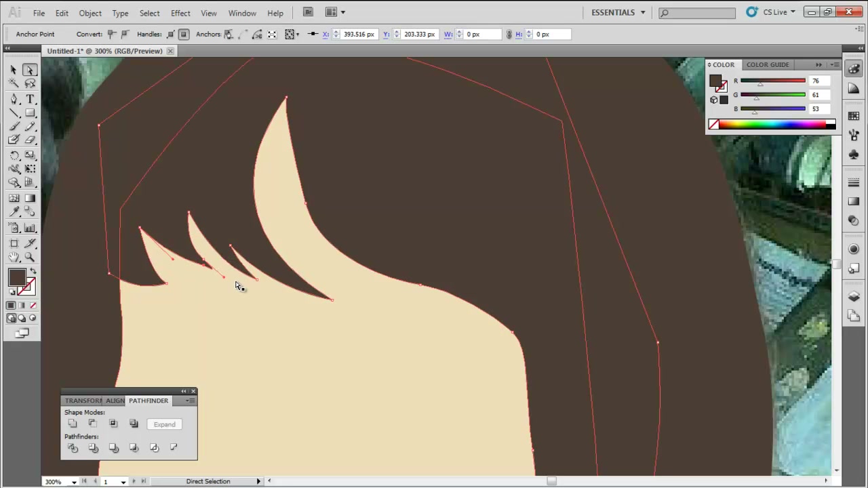Open the align anchors options dropdown arrow

tap(298, 35)
